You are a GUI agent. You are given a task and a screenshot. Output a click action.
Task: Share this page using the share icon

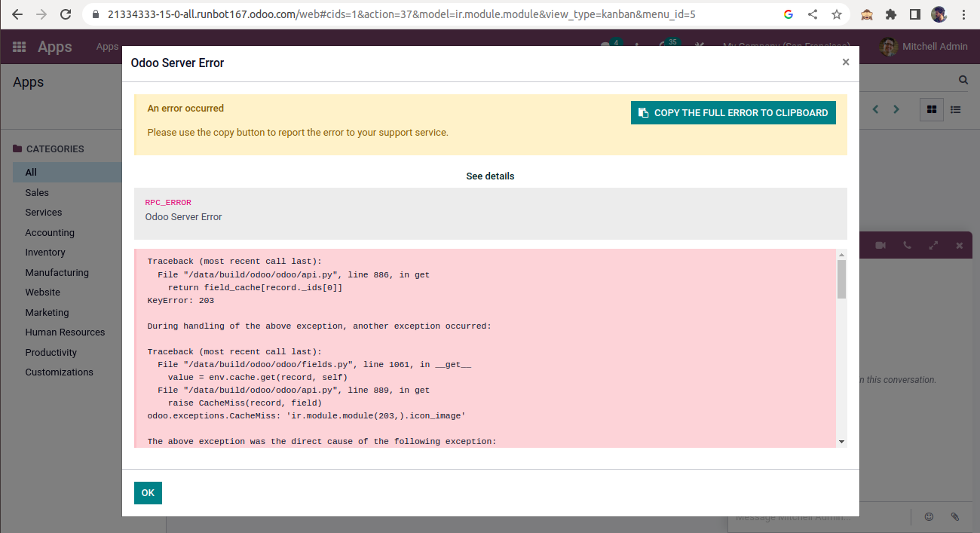(x=813, y=14)
